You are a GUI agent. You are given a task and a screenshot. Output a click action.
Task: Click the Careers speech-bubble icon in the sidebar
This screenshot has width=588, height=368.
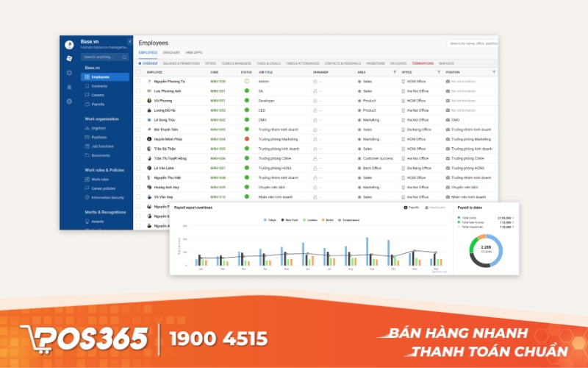pos(87,95)
